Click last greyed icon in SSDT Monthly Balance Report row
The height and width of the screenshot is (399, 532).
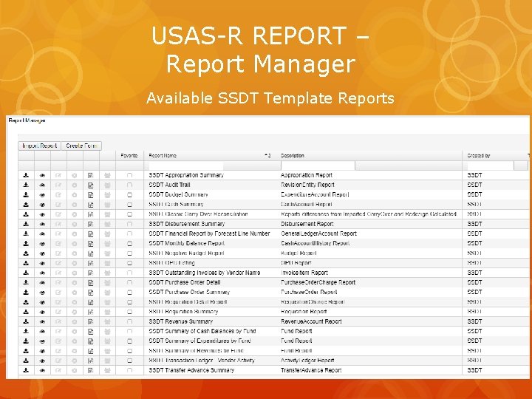point(107,244)
